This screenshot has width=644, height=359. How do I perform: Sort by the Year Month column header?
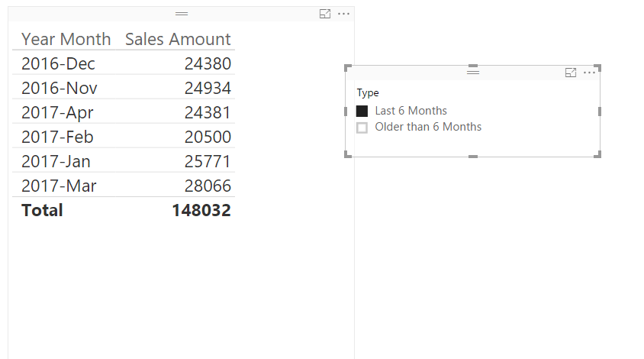point(66,40)
